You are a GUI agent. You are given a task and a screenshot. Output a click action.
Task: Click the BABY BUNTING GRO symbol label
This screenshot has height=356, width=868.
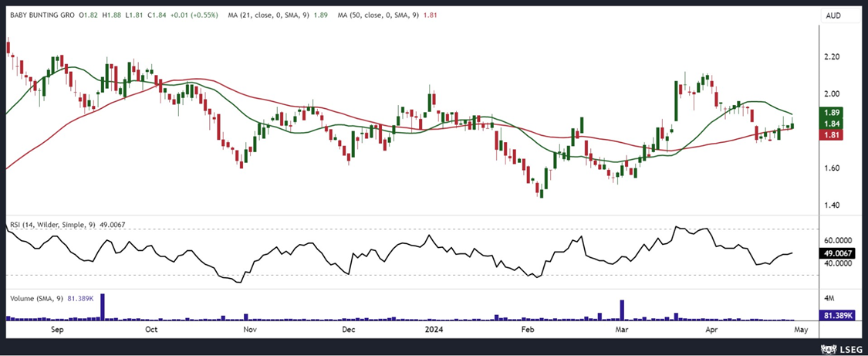(42, 16)
